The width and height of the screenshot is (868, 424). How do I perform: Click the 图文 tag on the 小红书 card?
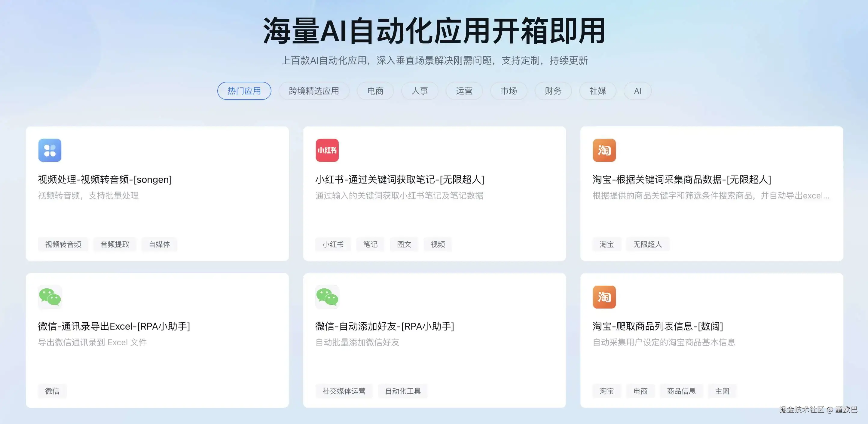(404, 244)
